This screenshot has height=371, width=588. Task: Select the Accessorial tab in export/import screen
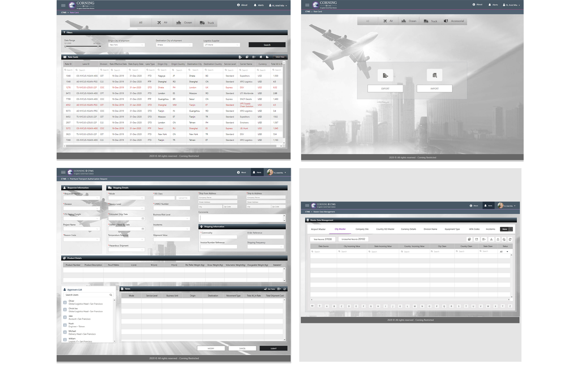point(454,21)
